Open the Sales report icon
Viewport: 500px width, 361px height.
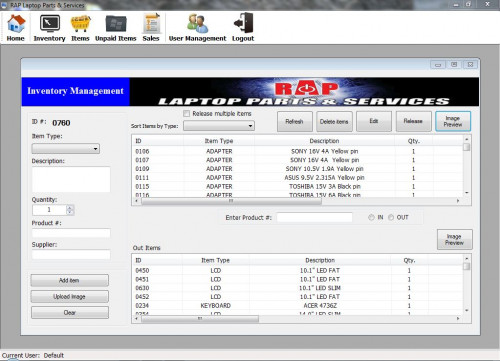152,23
